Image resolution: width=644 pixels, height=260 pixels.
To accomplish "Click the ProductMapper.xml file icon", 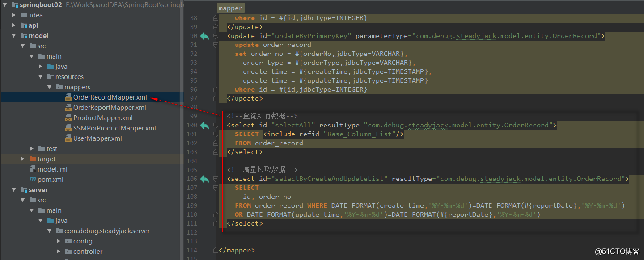I will [68, 118].
